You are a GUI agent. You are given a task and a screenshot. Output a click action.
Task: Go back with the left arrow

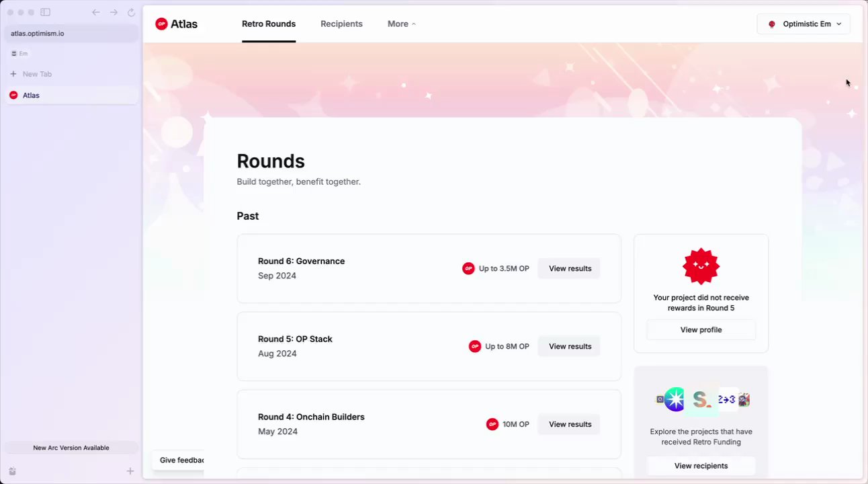coord(96,12)
